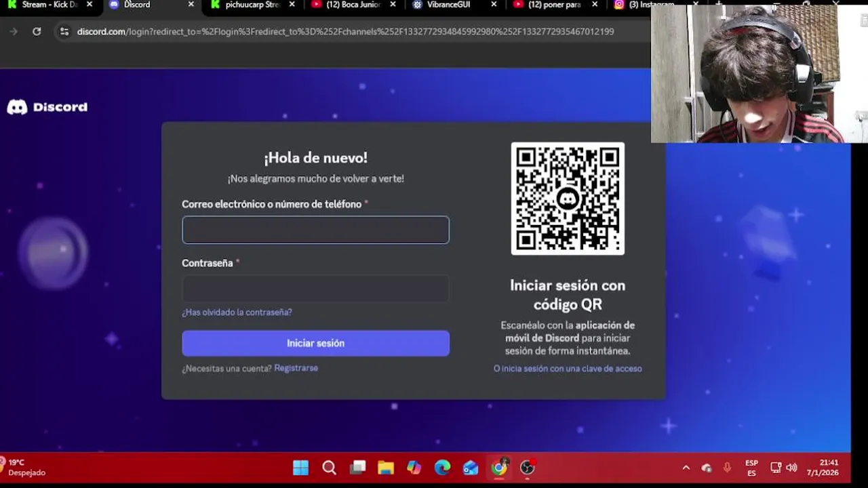Image resolution: width=868 pixels, height=488 pixels.
Task: Click the Discord logo in the page header
Action: (47, 106)
